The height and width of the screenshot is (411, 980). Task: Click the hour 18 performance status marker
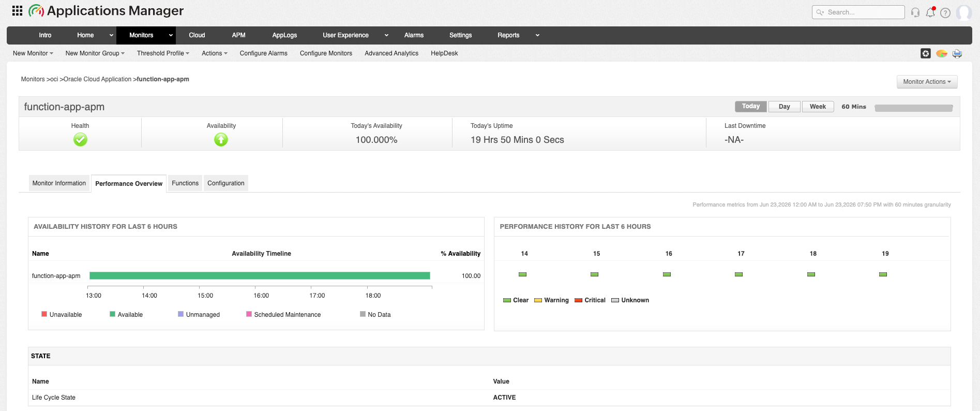click(x=811, y=274)
